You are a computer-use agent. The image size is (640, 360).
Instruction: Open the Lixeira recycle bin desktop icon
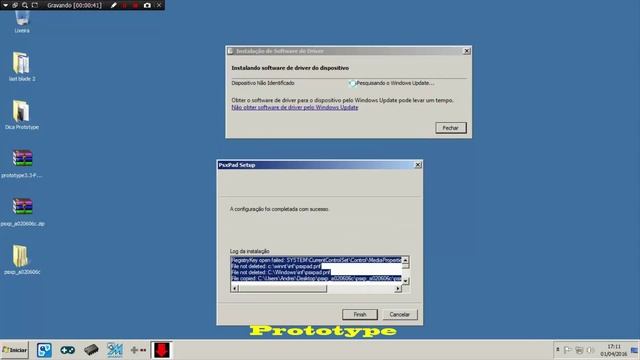[22, 22]
